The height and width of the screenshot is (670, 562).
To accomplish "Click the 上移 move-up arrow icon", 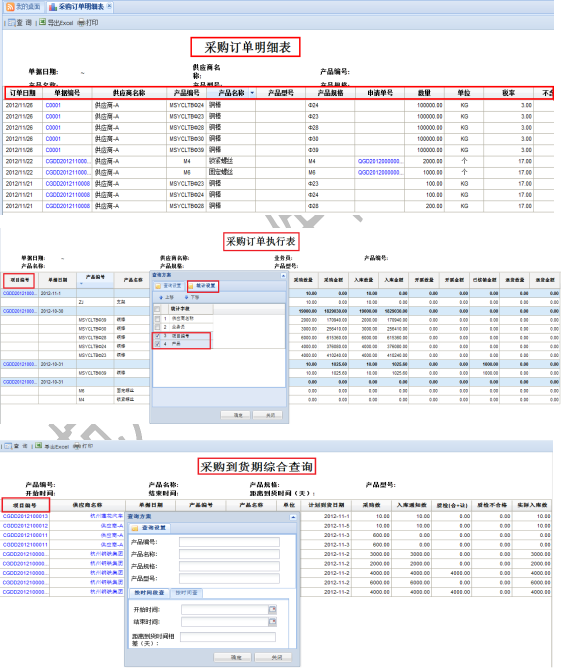I will click(x=161, y=297).
